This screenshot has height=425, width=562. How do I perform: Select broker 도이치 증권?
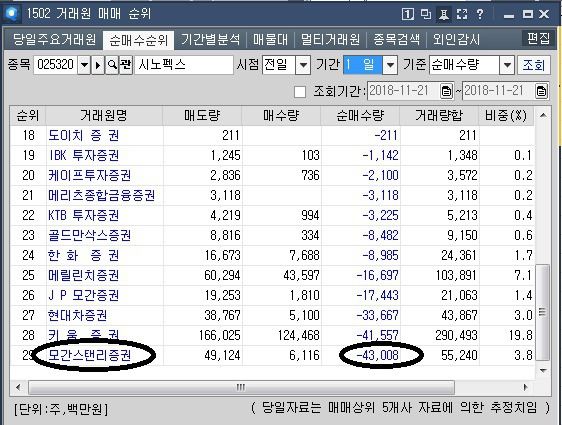pos(83,135)
